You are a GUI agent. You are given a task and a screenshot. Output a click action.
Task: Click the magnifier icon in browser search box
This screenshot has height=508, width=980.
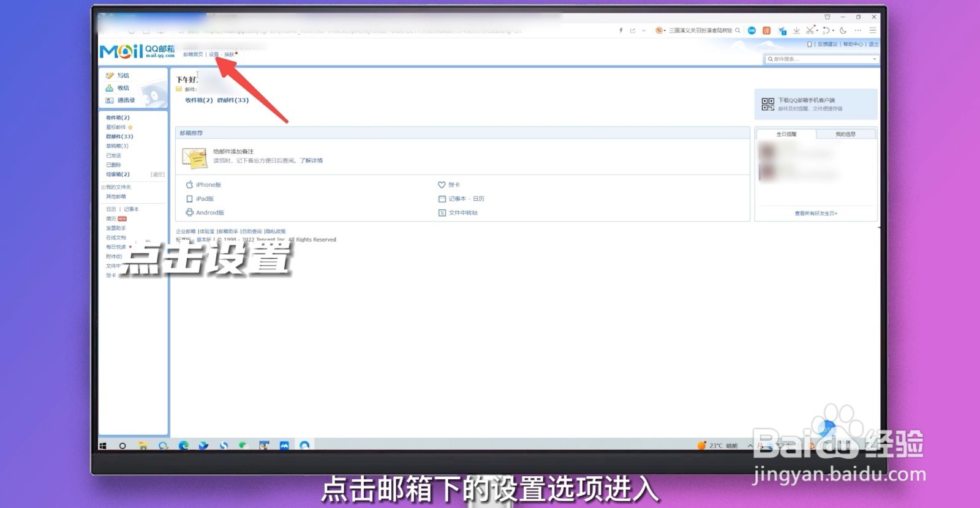(x=737, y=30)
